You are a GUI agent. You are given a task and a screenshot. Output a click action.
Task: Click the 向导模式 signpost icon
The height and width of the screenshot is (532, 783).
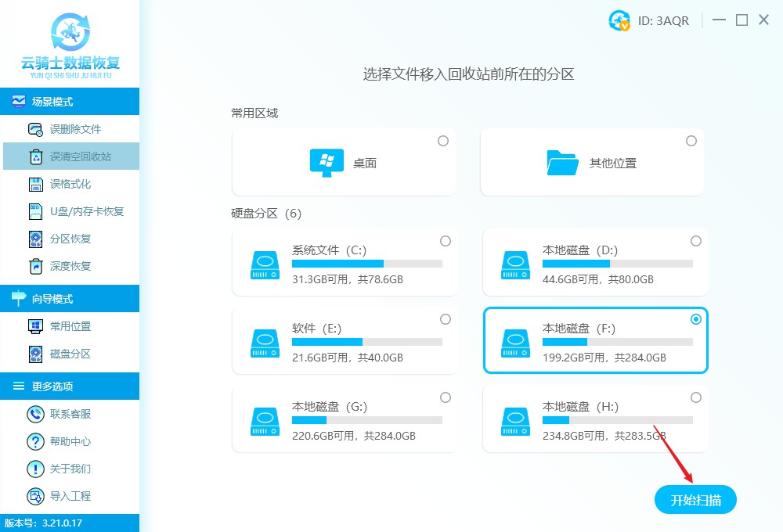(19, 298)
